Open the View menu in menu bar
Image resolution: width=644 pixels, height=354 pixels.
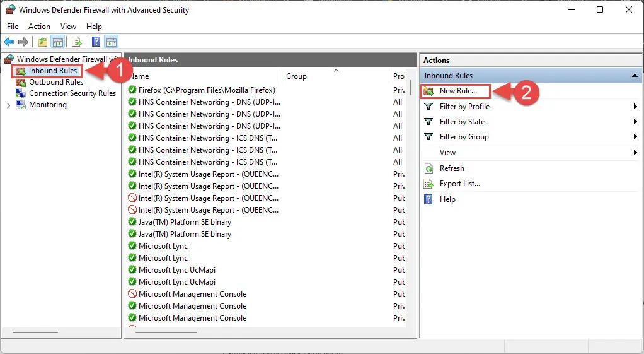68,27
